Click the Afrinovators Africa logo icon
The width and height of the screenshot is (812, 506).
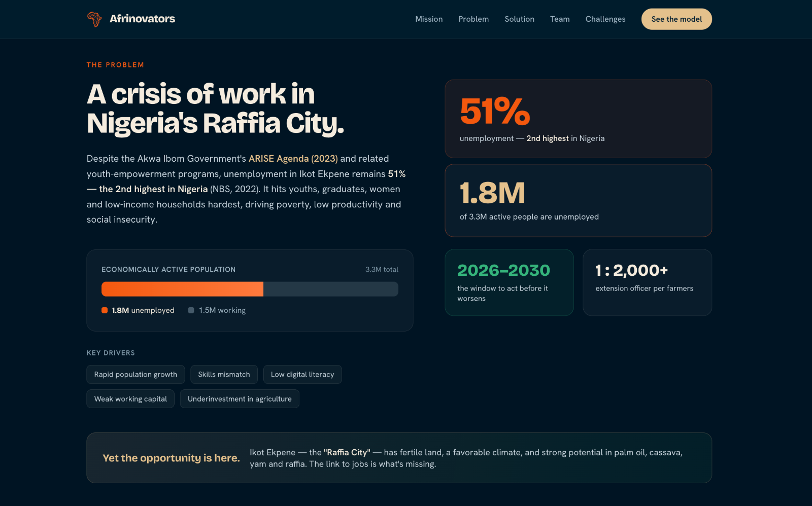click(x=94, y=19)
